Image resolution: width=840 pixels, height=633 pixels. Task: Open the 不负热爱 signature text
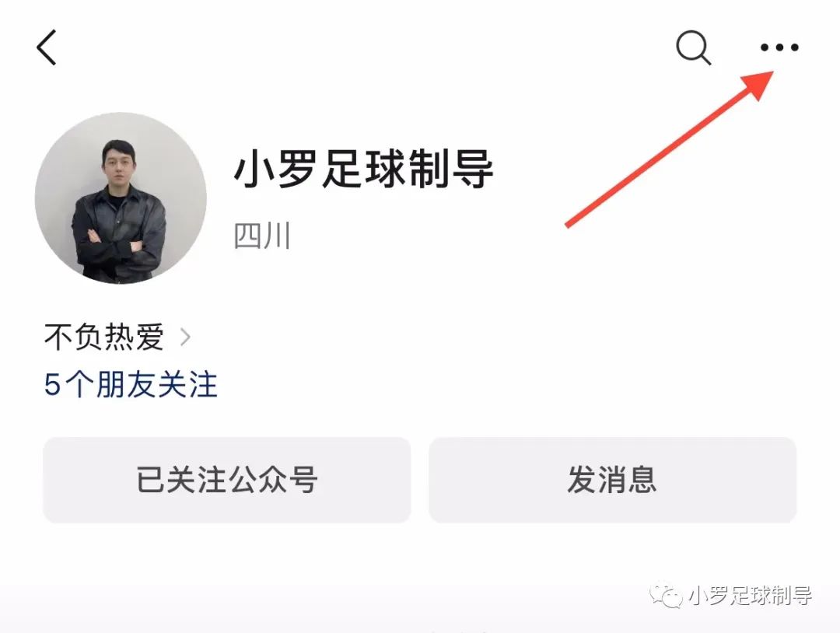coord(104,337)
